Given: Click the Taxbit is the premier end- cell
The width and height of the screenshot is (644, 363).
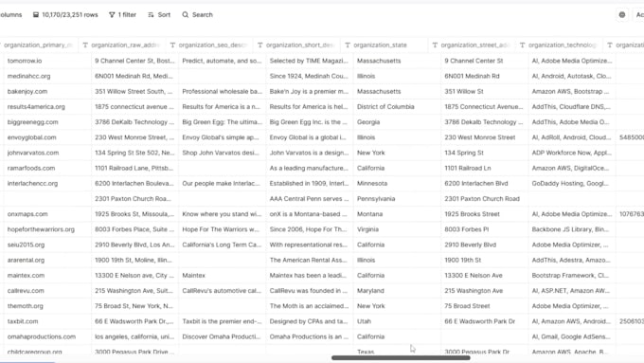Looking at the screenshot, I should pos(223,321).
